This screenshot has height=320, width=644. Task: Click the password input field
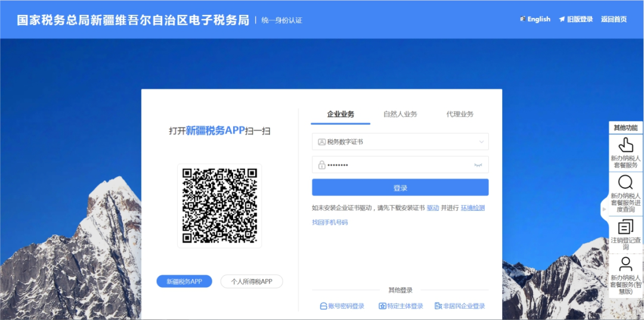400,164
